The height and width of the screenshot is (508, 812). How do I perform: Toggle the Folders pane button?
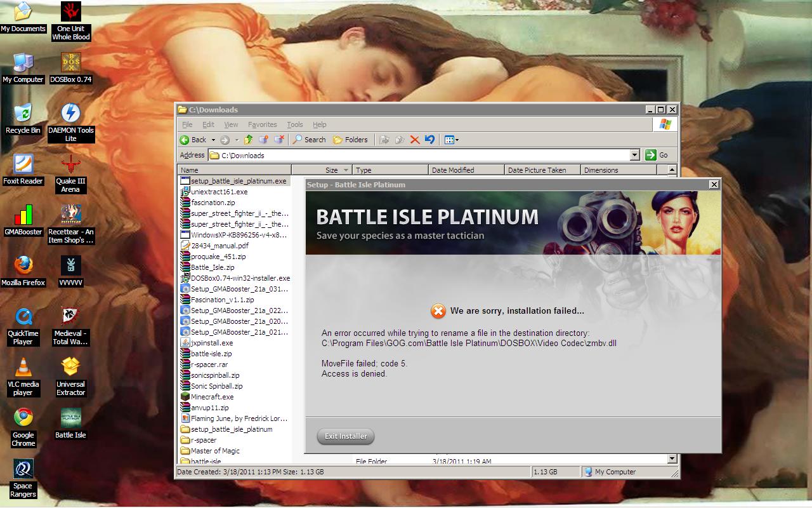[x=351, y=140]
